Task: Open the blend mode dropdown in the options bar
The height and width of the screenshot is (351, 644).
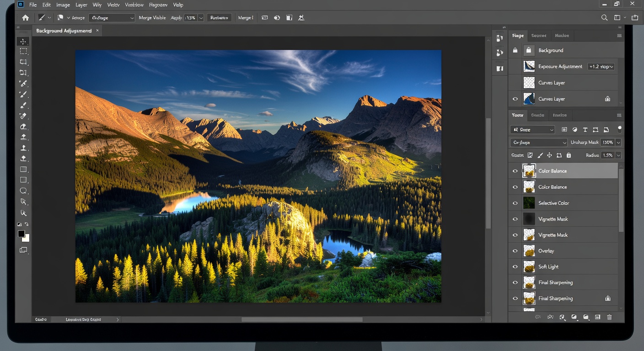Action: point(111,17)
